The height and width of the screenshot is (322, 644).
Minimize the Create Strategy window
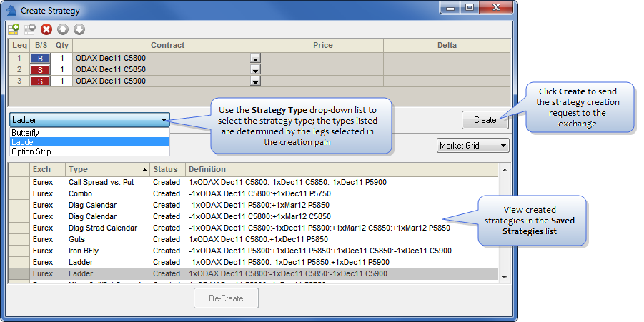[x=450, y=8]
